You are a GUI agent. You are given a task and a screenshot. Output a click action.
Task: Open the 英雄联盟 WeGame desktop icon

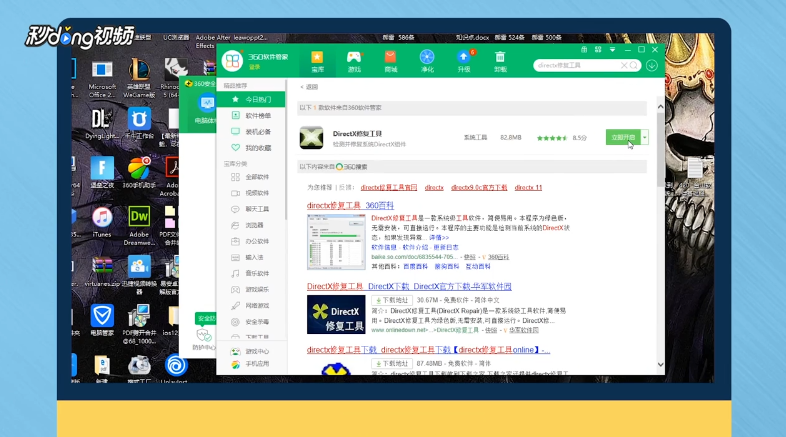139,79
